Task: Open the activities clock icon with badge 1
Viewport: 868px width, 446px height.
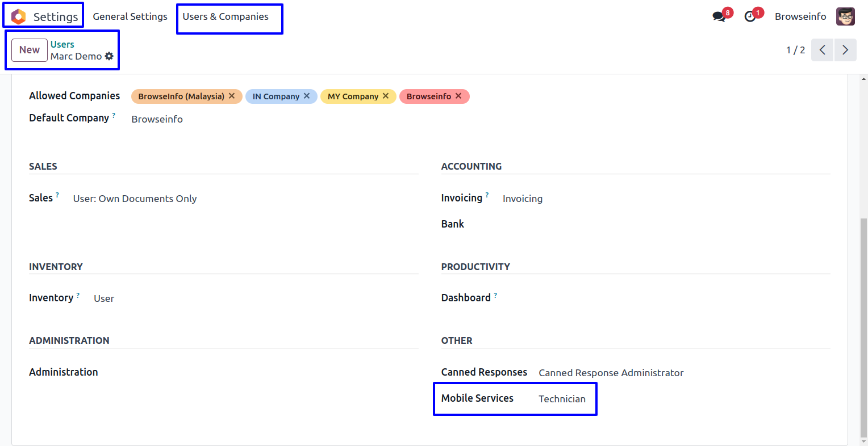Action: coord(750,16)
